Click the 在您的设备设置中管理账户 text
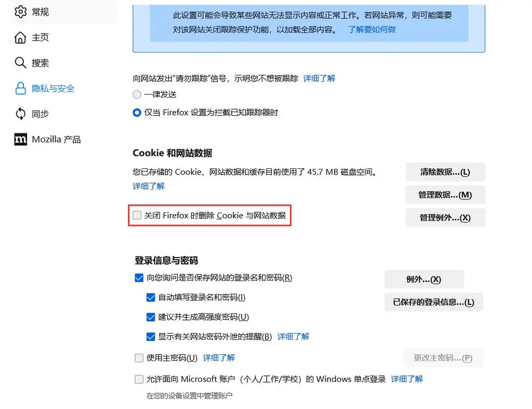Viewport: 532px width, 409px height. [x=189, y=396]
